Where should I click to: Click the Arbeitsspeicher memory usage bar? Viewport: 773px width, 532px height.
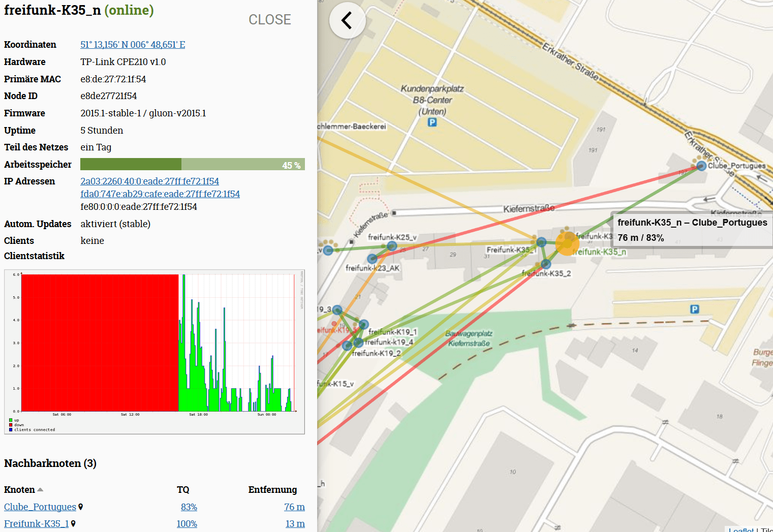point(193,164)
